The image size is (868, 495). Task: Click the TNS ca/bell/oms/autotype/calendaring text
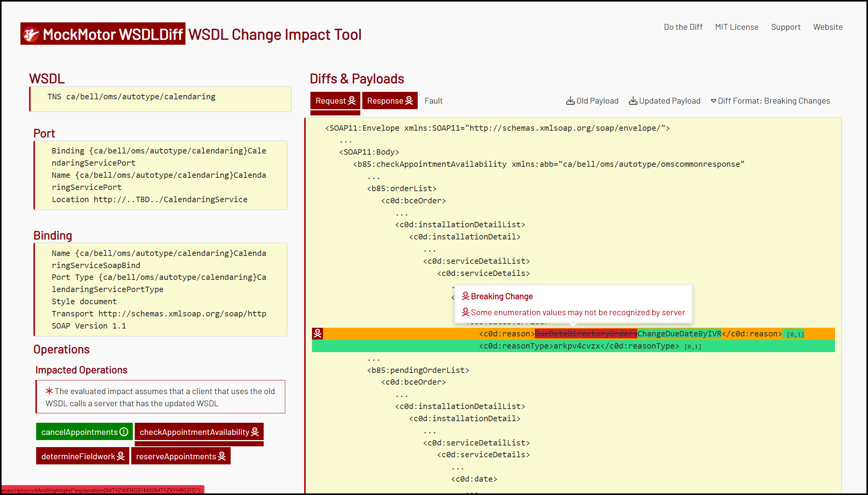[131, 97]
